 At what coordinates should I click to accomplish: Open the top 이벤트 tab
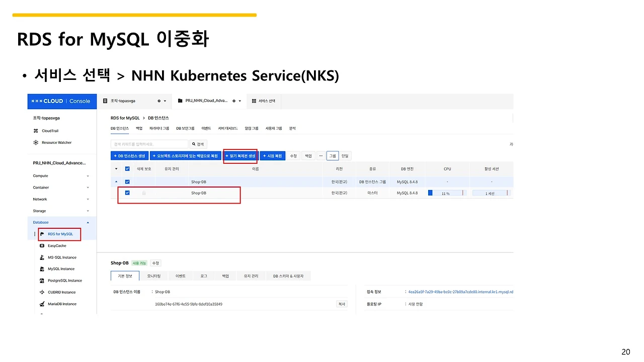[x=206, y=128]
